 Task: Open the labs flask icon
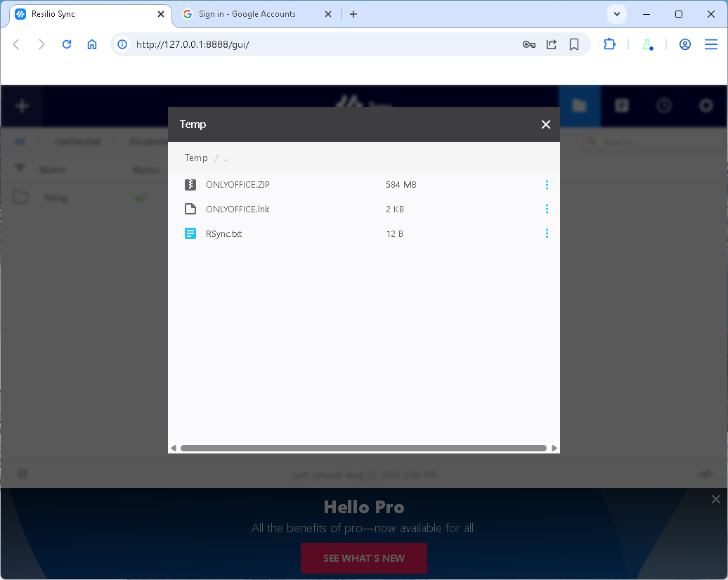[647, 44]
